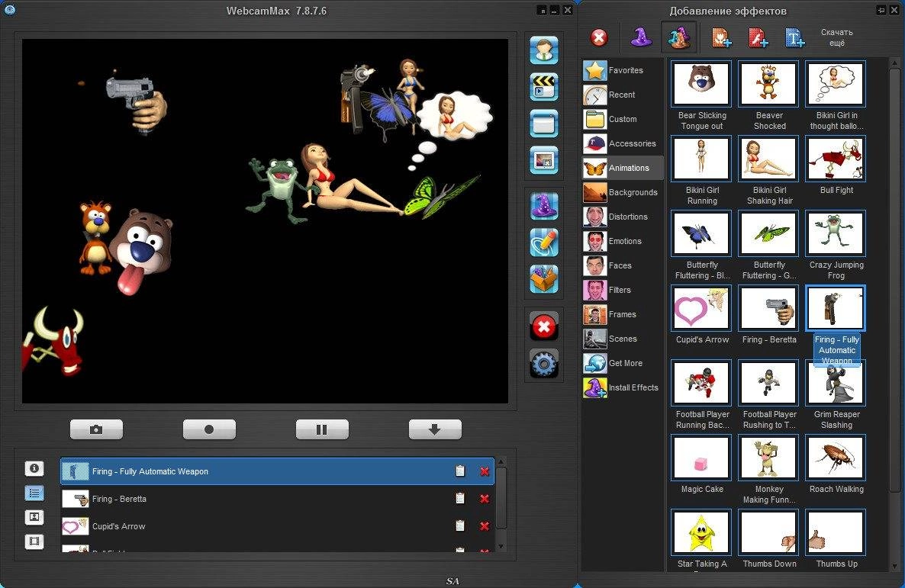This screenshot has width=905, height=588.
Task: Click the add image effect toolbar icon
Action: click(x=721, y=38)
